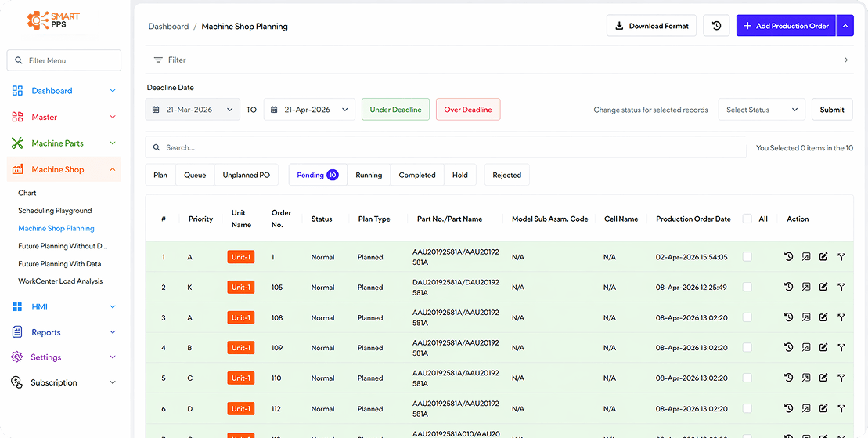Click the edit pencil icon for order 105
Viewport: 868px width, 438px height.
[823, 287]
